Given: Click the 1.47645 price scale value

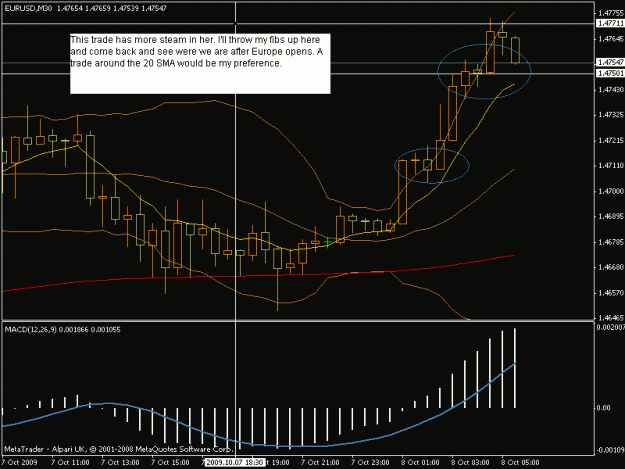Looking at the screenshot, I should pos(611,39).
